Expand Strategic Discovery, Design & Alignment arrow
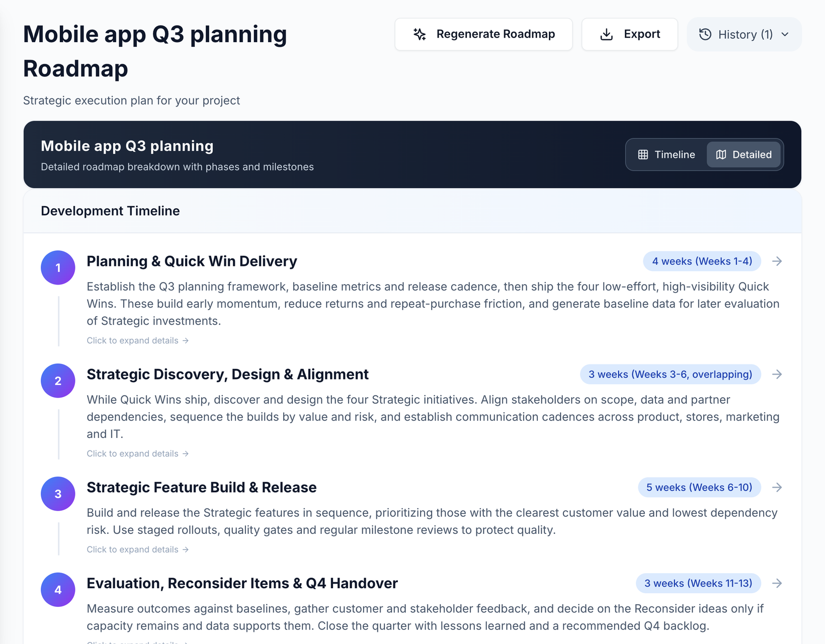This screenshot has width=825, height=644. tap(777, 374)
